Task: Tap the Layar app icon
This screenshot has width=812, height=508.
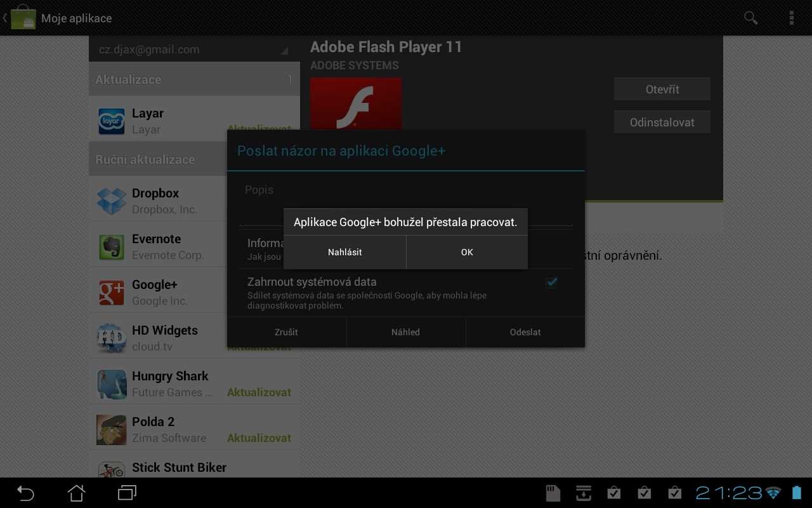Action: pos(112,121)
